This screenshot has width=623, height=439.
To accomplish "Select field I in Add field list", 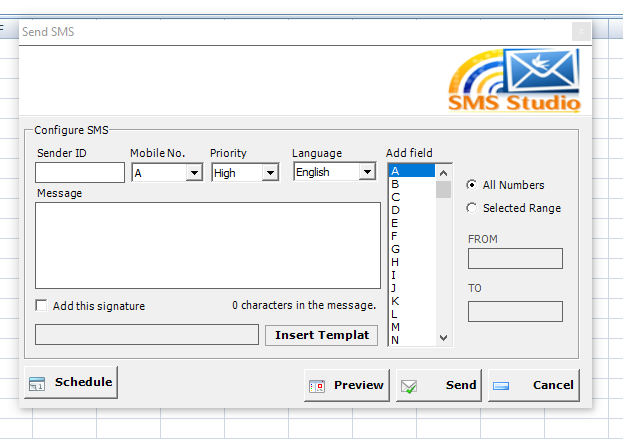I will (412, 275).
